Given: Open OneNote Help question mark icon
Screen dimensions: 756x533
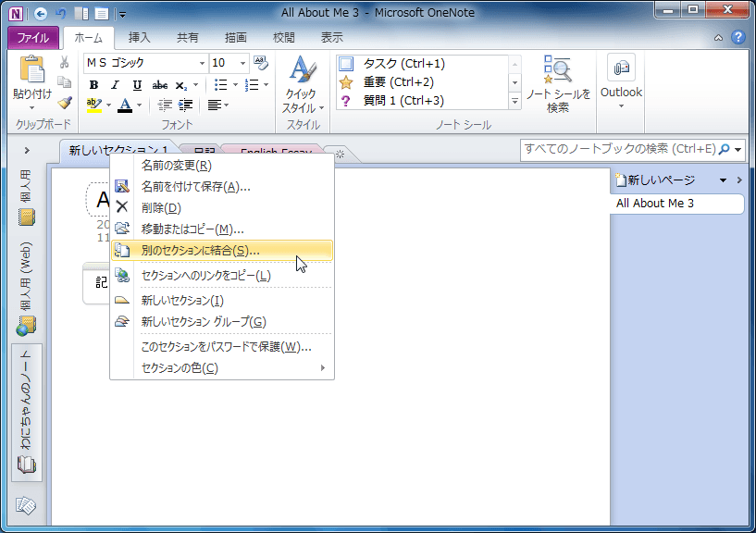Looking at the screenshot, I should pos(738,37).
